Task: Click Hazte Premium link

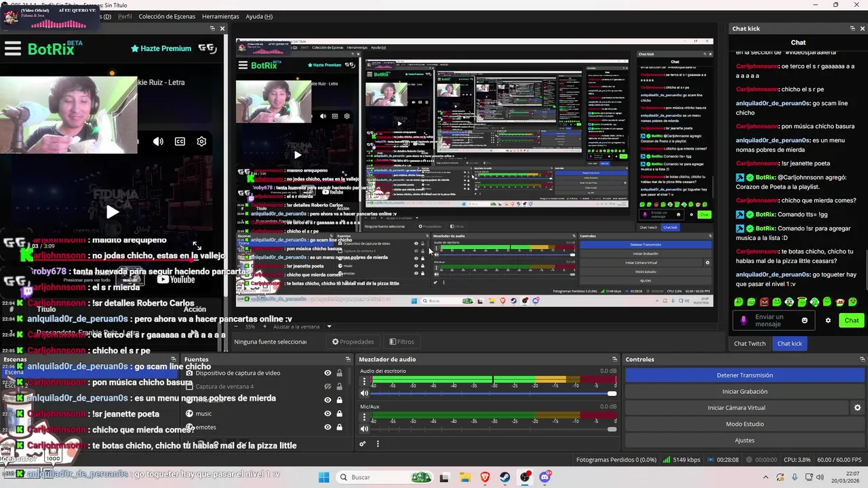Action: (x=161, y=49)
